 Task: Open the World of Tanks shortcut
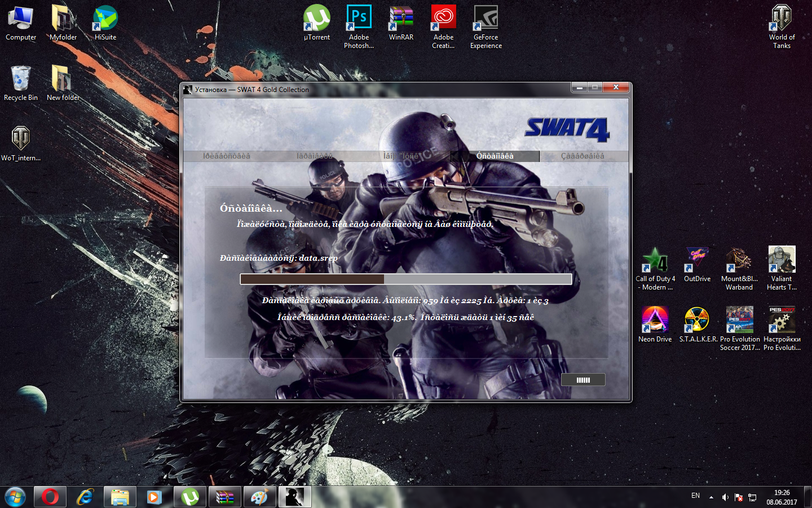point(782,19)
